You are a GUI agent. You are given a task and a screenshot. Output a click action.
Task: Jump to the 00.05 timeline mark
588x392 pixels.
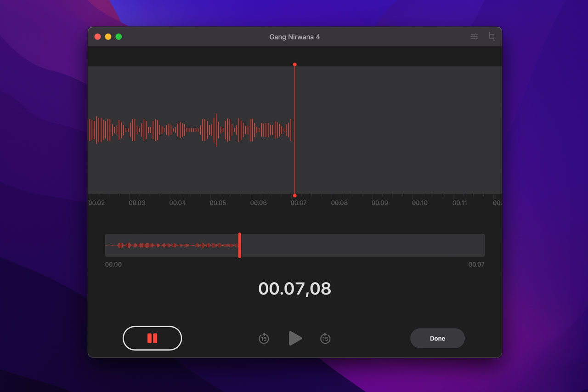[x=218, y=203]
